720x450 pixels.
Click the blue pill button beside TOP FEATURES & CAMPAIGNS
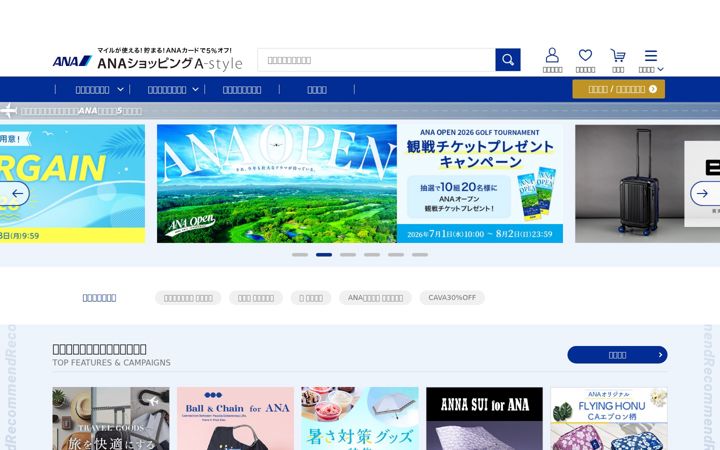tap(617, 354)
